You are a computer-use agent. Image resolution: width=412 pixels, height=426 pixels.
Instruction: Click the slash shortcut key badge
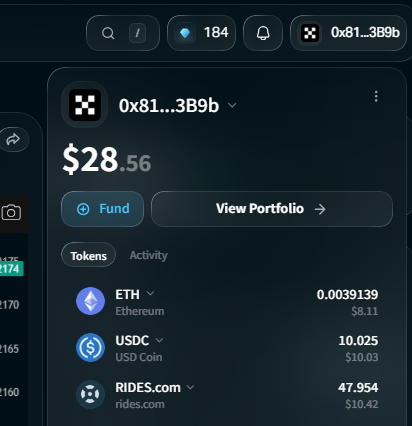click(137, 33)
